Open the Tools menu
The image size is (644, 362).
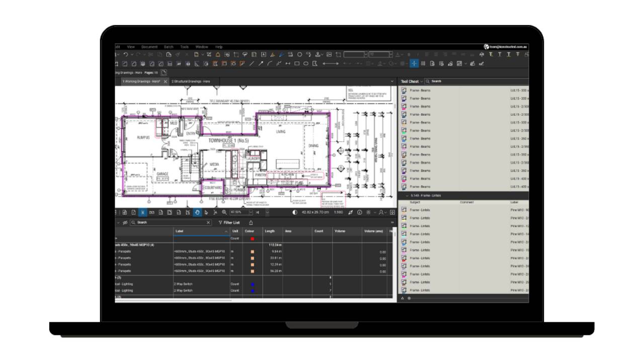point(184,47)
